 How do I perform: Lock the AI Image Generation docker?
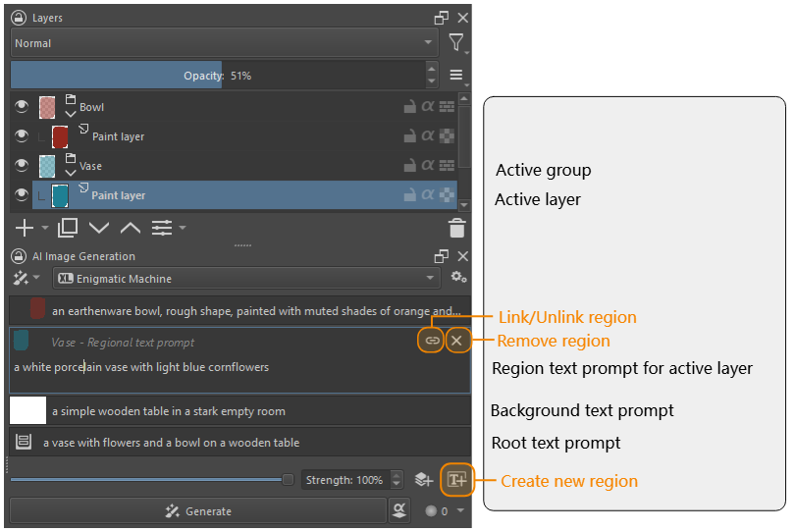point(19,256)
